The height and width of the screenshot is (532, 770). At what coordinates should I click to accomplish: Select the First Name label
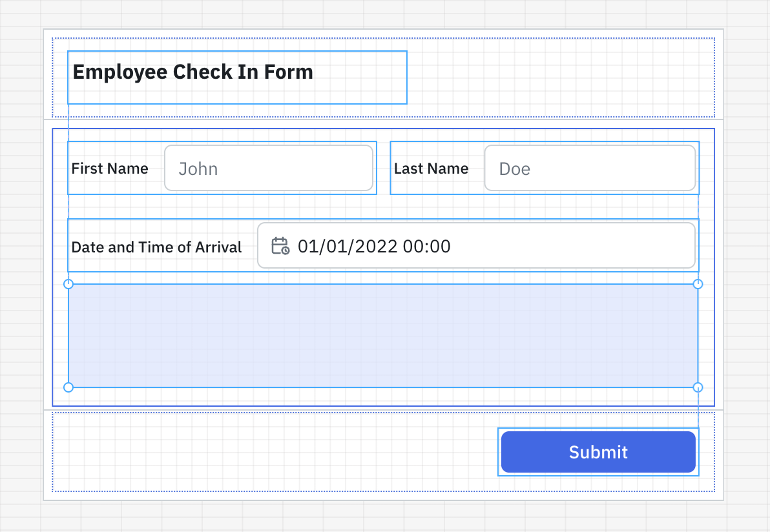(x=110, y=169)
